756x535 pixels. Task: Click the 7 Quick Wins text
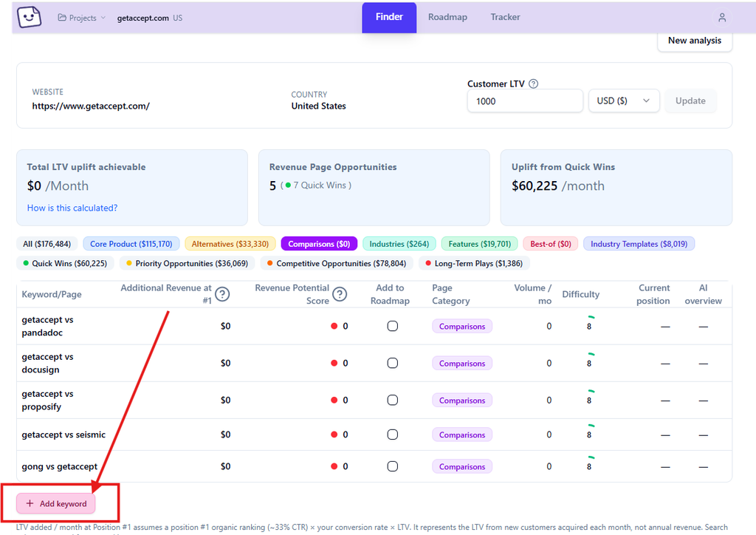point(320,185)
